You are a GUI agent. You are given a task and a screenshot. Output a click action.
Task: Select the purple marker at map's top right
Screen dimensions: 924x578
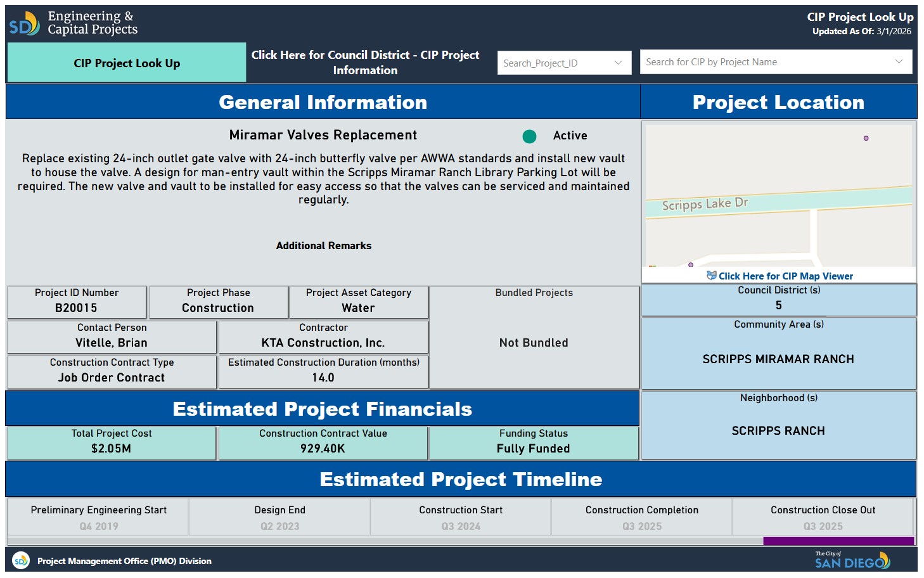[x=866, y=138]
